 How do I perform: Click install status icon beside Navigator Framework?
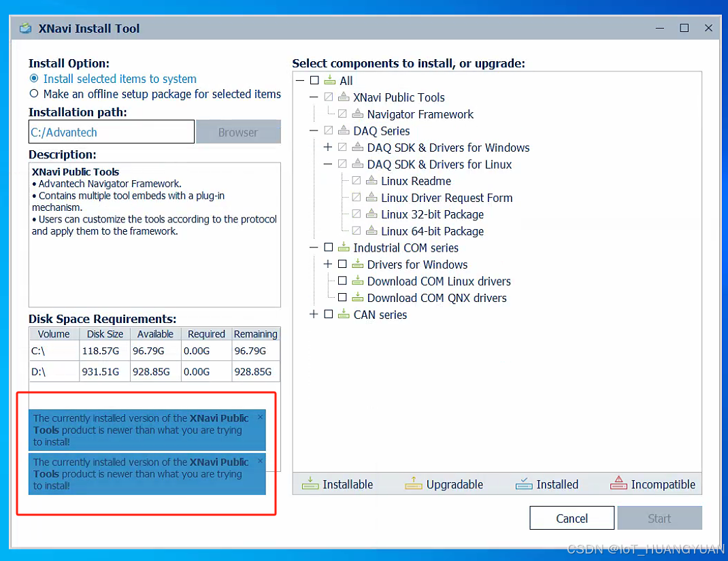pos(357,114)
